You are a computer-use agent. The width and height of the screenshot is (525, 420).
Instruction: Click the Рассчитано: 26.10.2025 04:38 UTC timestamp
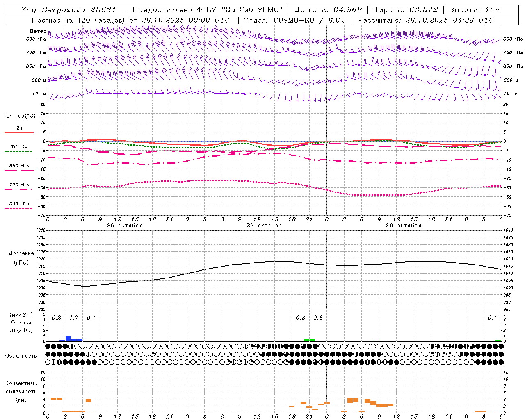[426, 20]
